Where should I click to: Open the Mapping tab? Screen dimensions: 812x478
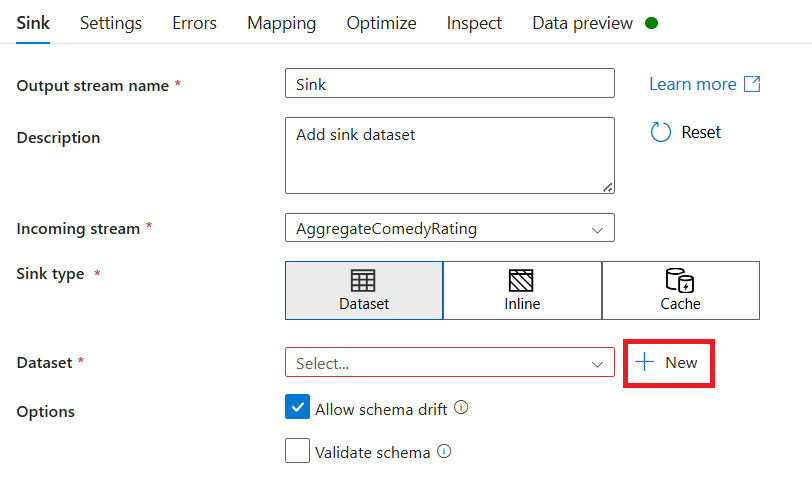[281, 22]
